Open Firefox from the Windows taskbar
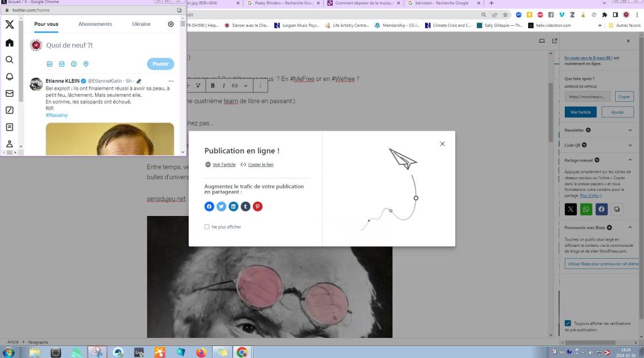Viewport: 644px width, 358px height. click(x=201, y=352)
